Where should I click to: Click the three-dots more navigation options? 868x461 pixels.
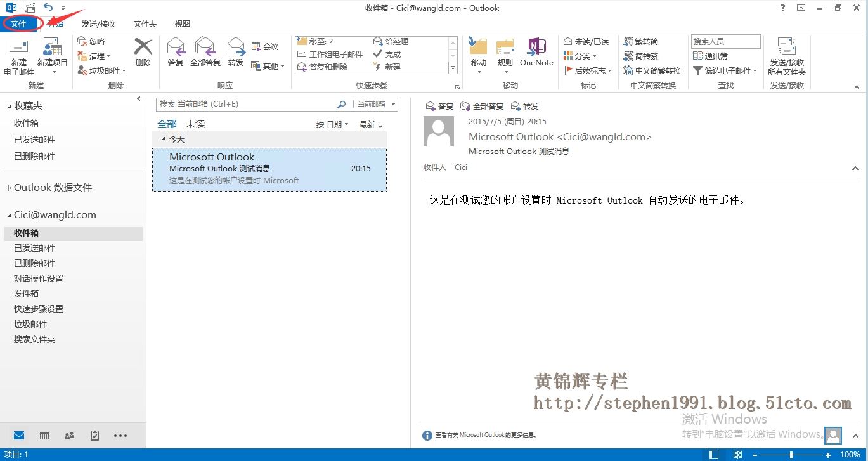120,436
